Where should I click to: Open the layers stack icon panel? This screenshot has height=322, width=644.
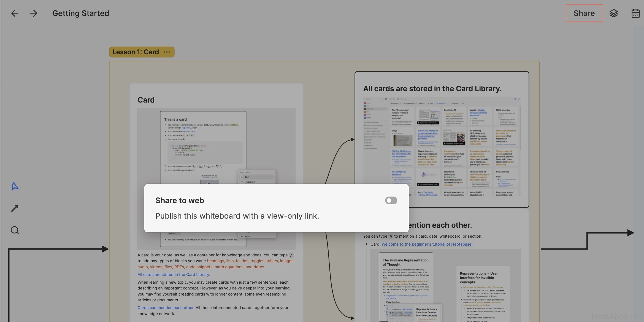pos(613,13)
